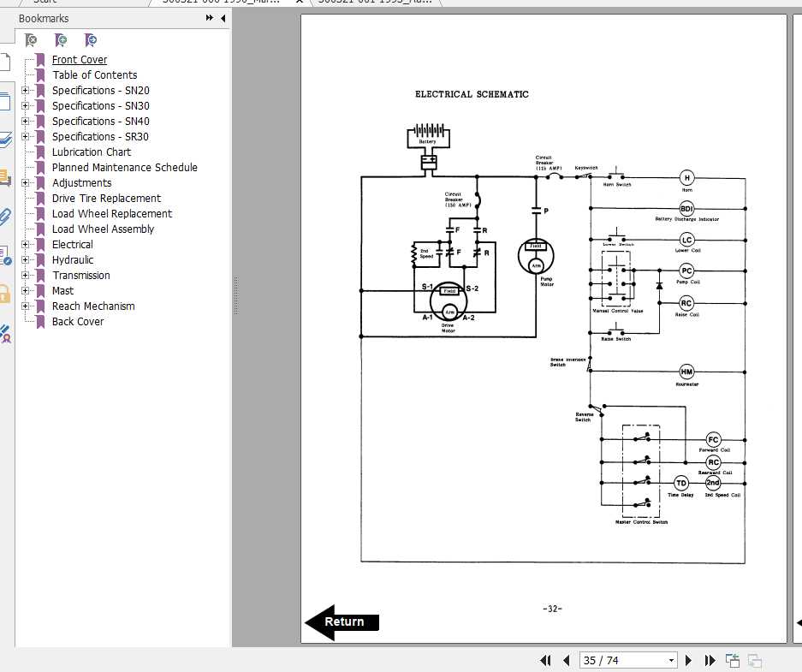Go to the next page

688,660
